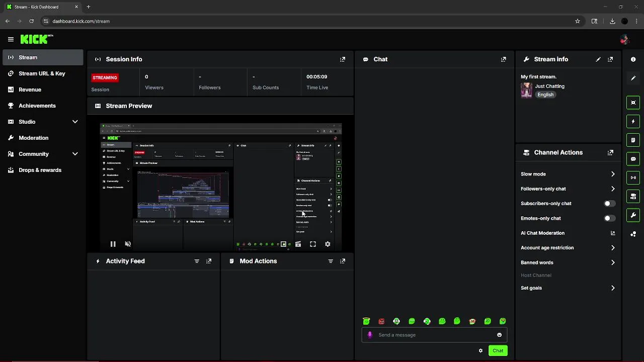Image resolution: width=644 pixels, height=362 pixels.
Task: Edit stream info with the header pencil
Action: point(598,59)
